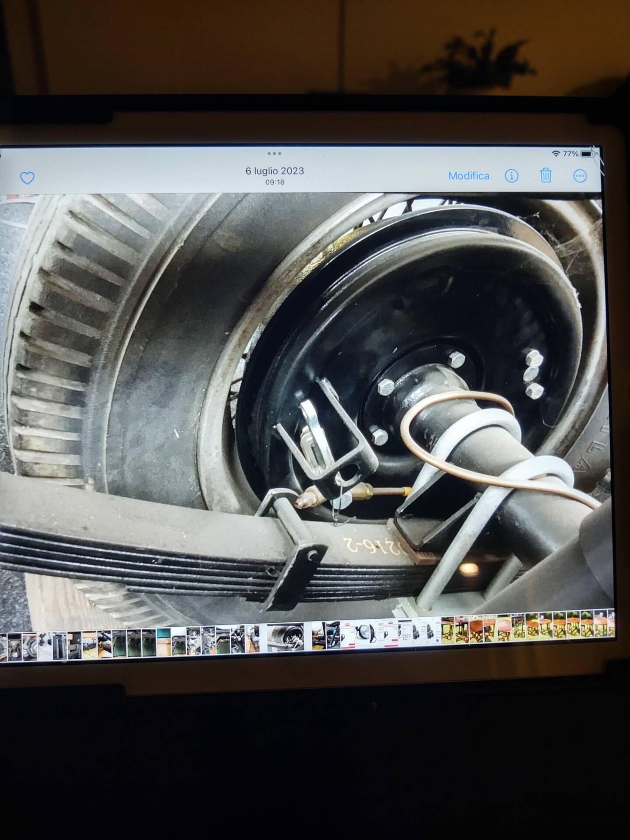Delete the photo with the trash icon
The width and height of the screenshot is (630, 840).
546,175
